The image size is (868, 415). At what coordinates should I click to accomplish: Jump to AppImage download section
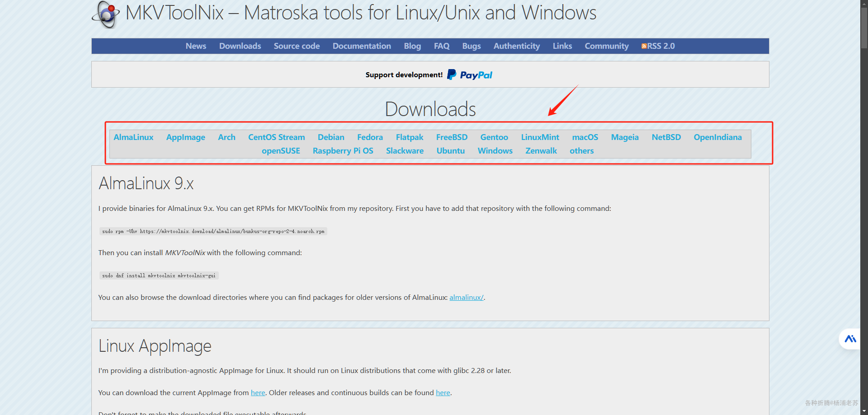coord(186,137)
